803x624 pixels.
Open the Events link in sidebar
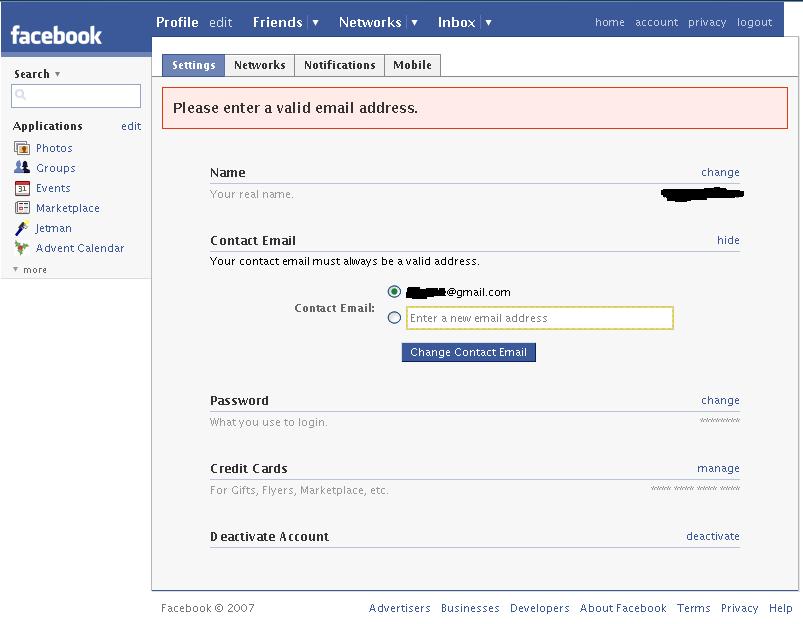point(53,188)
